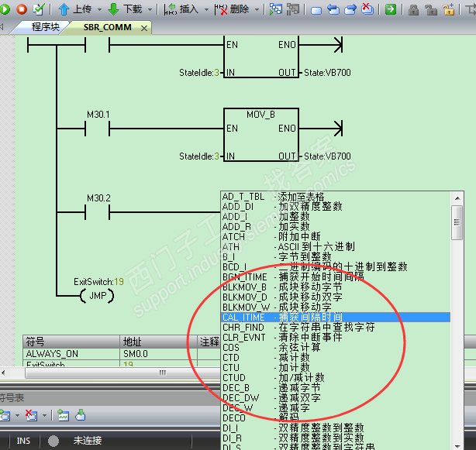The image size is (476, 450).
Task: Click scroll-up arrow of instruction list
Action: click(x=457, y=198)
